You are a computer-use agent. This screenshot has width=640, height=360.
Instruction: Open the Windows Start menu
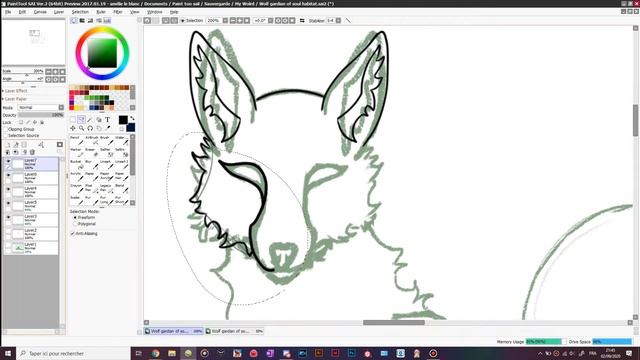(8, 353)
